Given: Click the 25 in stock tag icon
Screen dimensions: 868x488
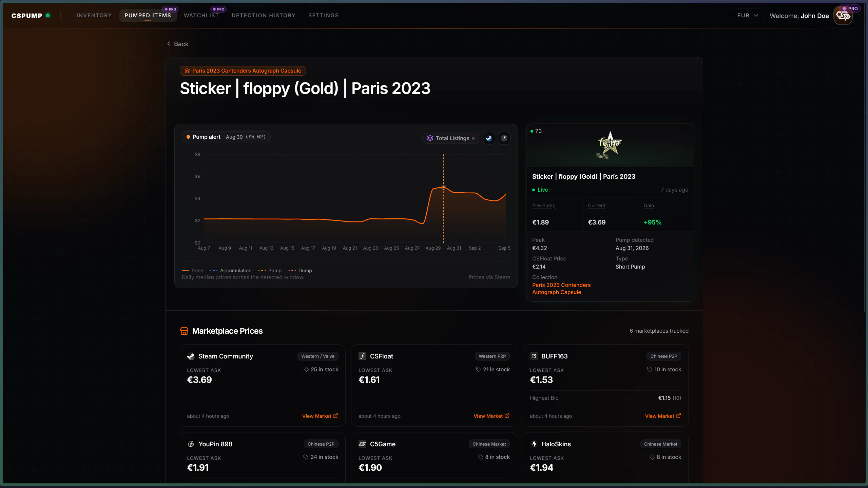Looking at the screenshot, I should (306, 370).
